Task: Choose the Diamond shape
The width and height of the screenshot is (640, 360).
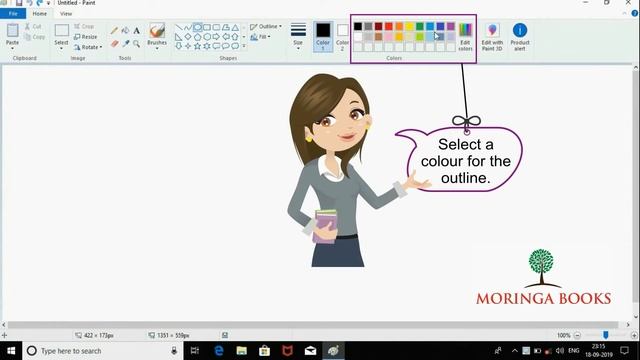Action: click(x=188, y=37)
